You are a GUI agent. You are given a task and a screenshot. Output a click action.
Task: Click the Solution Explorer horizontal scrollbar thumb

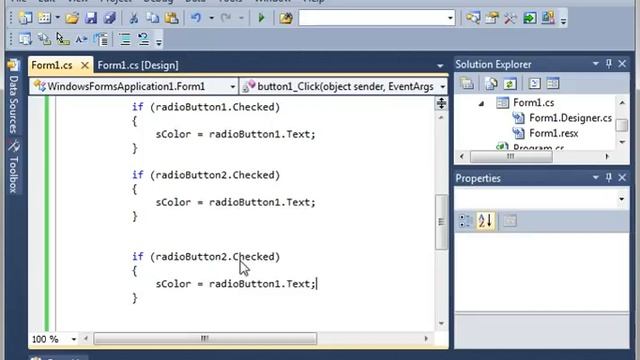click(511, 156)
